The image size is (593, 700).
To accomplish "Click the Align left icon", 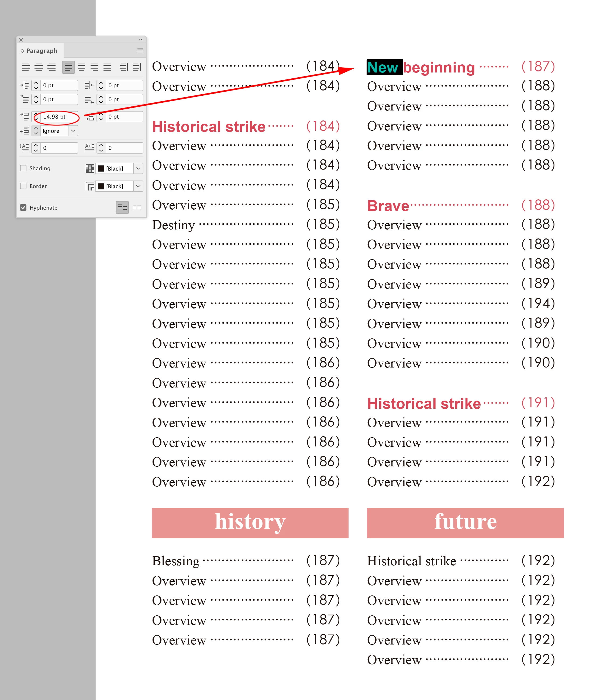I will pos(26,67).
